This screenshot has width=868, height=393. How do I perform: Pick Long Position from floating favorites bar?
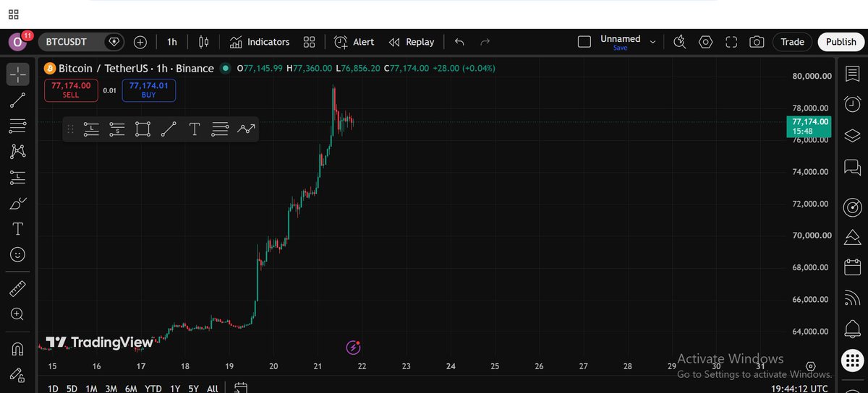click(x=91, y=129)
